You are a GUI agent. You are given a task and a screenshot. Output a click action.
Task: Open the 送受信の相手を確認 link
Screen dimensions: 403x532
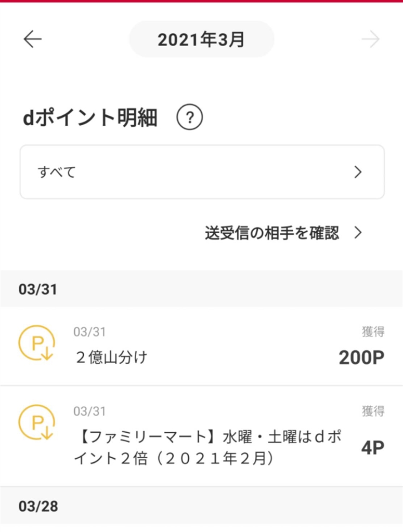click(272, 233)
